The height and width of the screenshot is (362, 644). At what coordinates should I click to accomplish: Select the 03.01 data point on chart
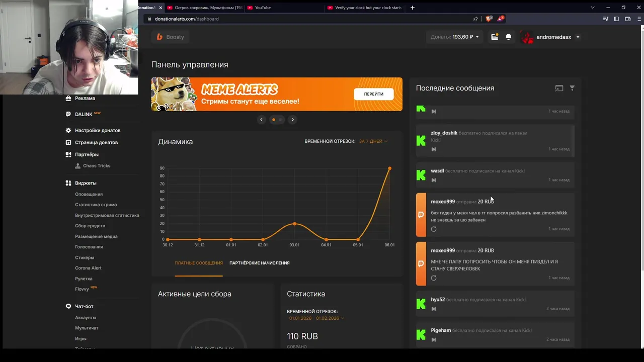294,224
